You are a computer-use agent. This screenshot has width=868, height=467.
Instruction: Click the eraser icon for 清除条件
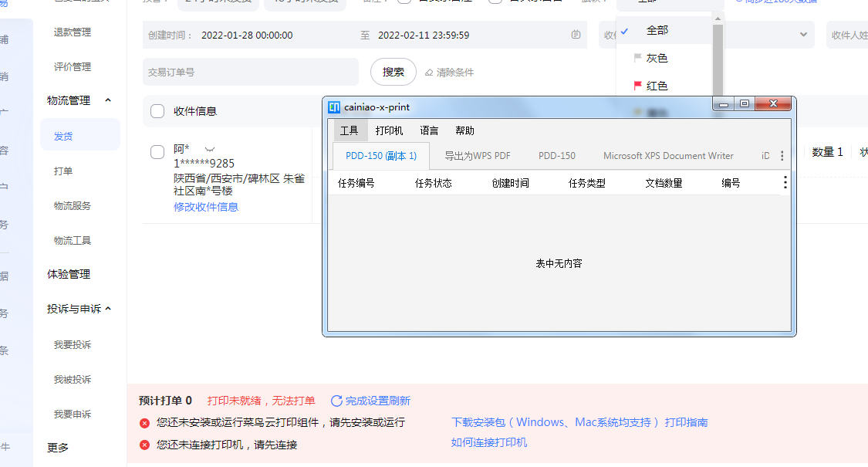click(x=429, y=73)
